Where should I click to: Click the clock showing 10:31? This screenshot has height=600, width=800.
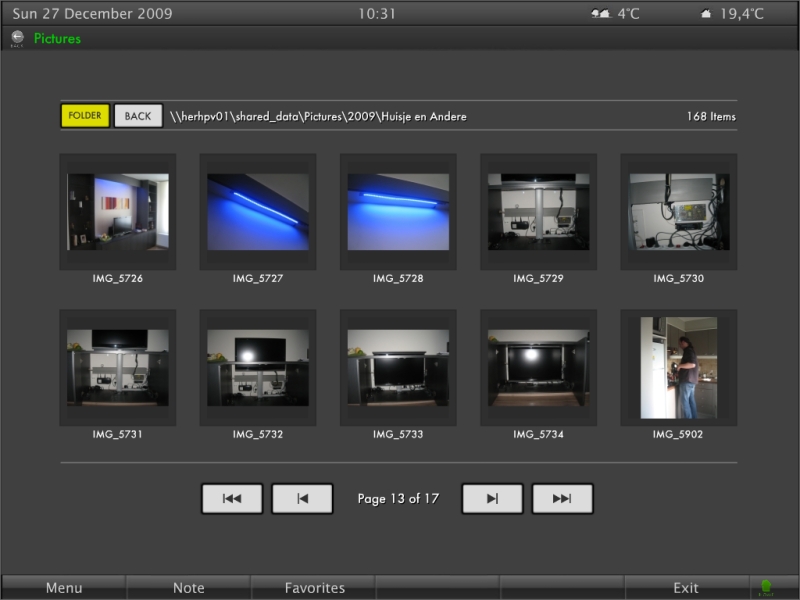click(377, 14)
